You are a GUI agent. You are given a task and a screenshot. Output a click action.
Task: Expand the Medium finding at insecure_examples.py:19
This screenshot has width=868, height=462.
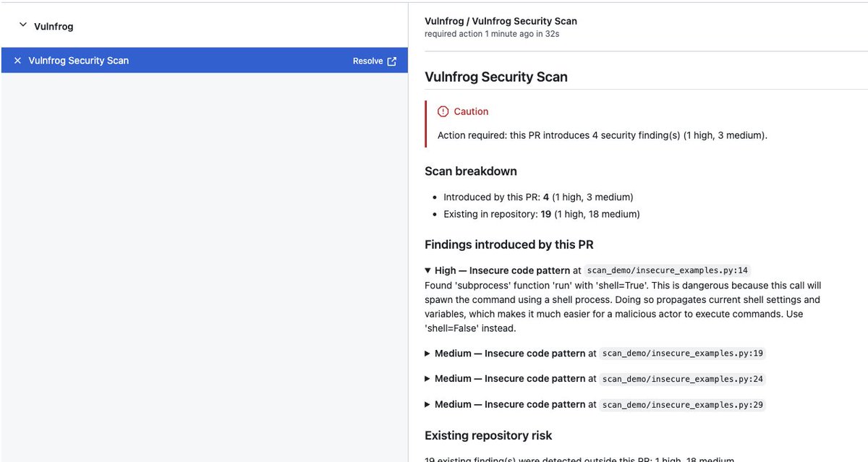coord(428,354)
